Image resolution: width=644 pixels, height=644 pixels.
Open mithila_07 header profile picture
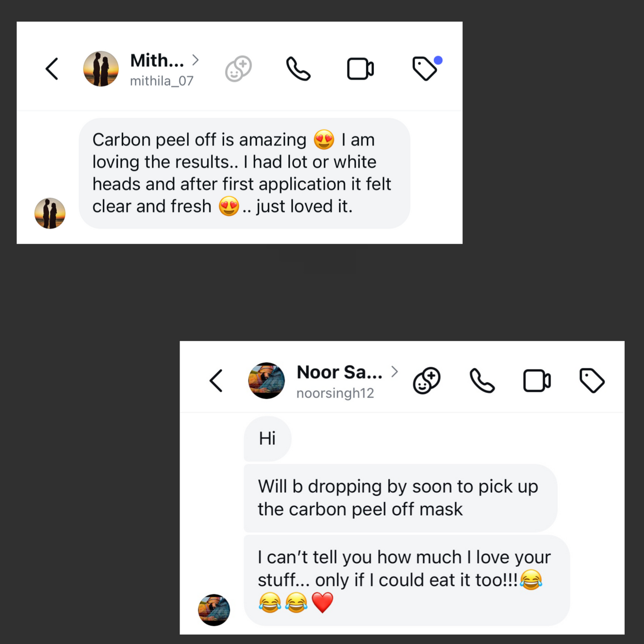(101, 69)
